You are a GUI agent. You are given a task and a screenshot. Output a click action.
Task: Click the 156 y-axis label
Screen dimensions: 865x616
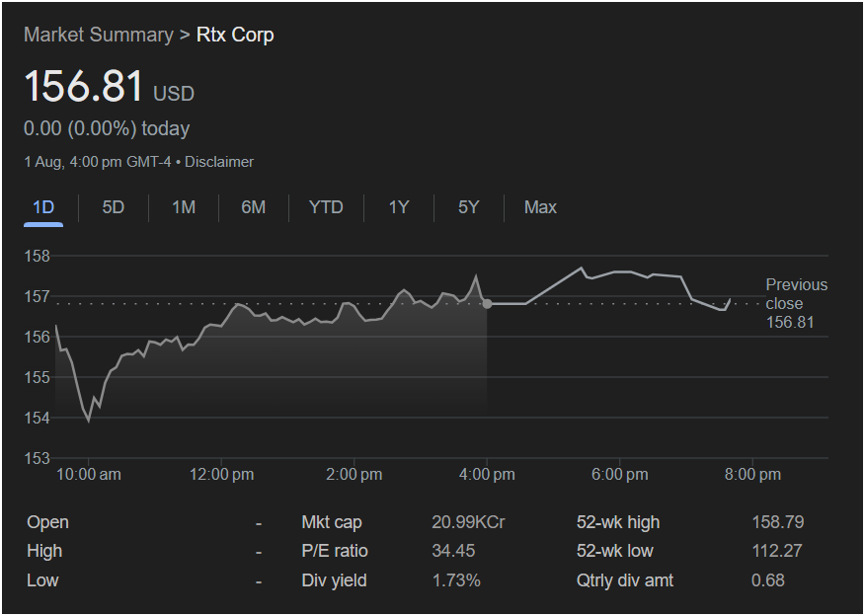point(37,337)
